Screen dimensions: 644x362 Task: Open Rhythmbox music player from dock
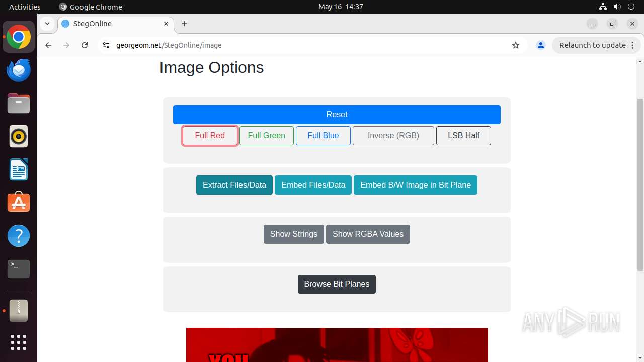tap(19, 137)
